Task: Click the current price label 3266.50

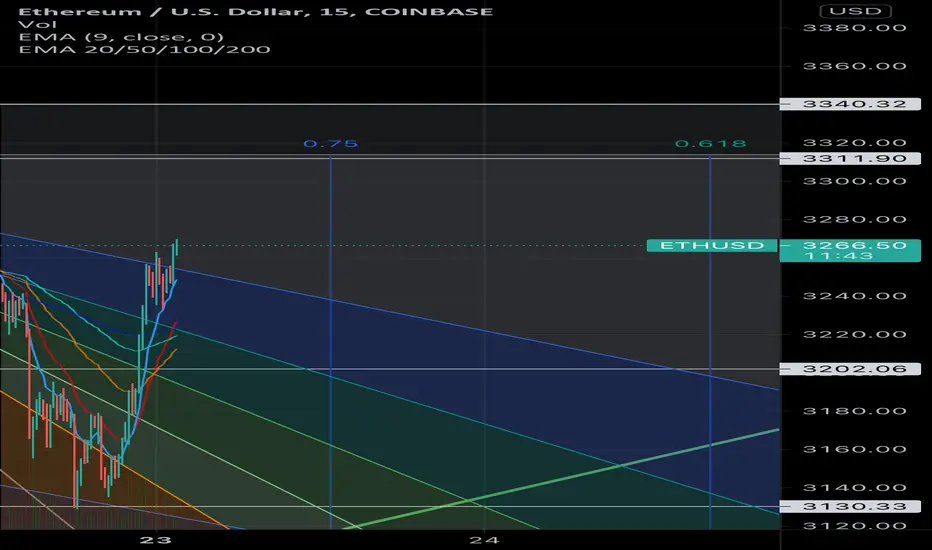Action: (x=854, y=245)
